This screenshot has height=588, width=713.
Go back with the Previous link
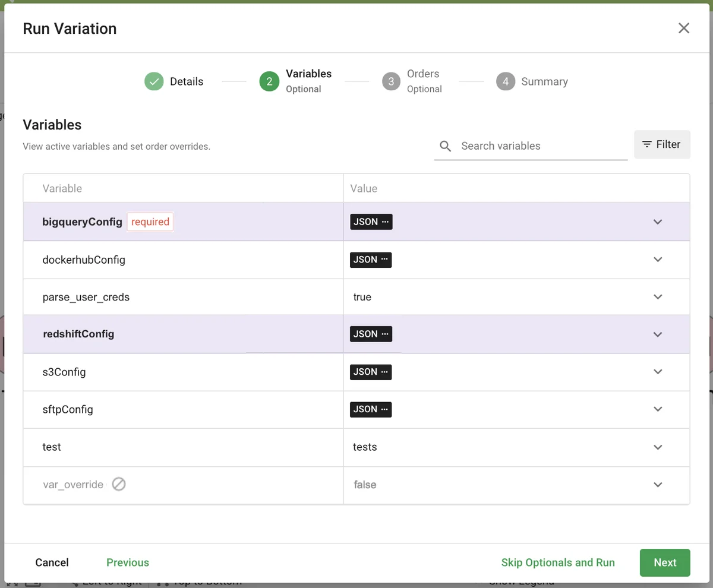pos(128,562)
